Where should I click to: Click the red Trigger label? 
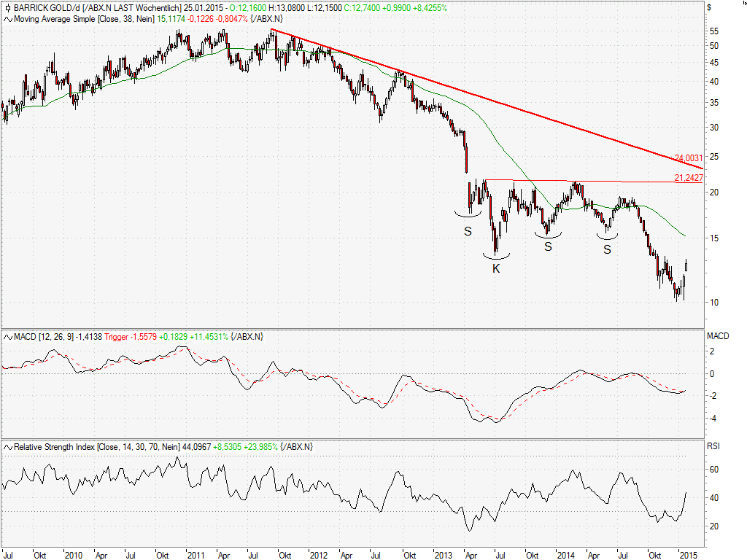(x=117, y=337)
